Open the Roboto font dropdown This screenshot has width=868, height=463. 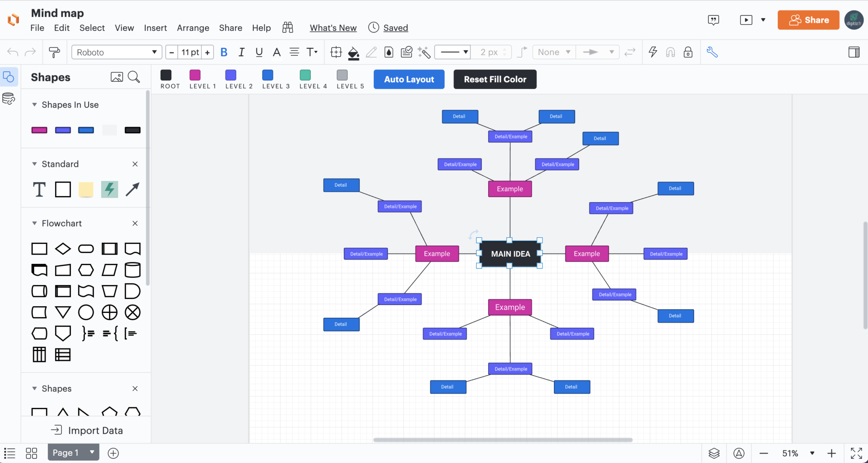117,52
